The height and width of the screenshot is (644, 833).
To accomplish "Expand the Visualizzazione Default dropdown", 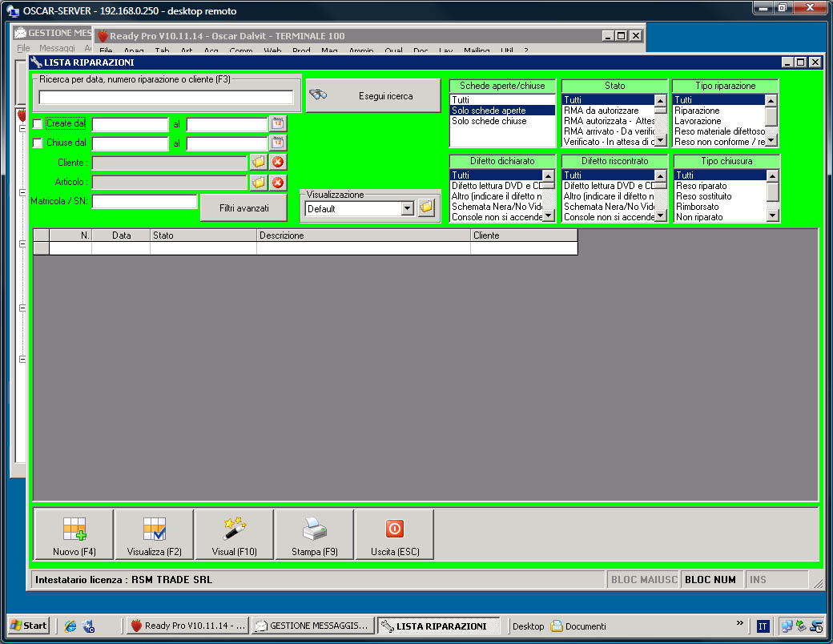I will coord(407,208).
